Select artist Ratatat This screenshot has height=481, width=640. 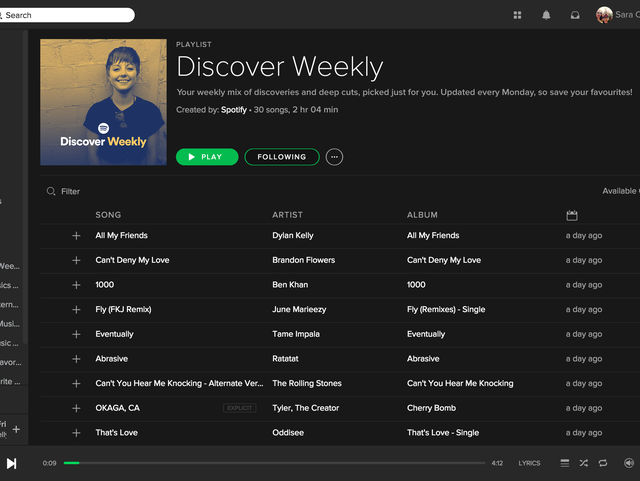tap(285, 359)
